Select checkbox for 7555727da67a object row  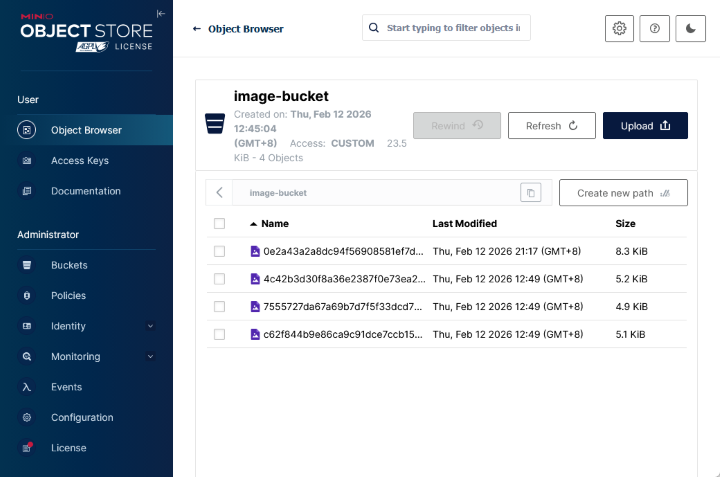click(220, 306)
